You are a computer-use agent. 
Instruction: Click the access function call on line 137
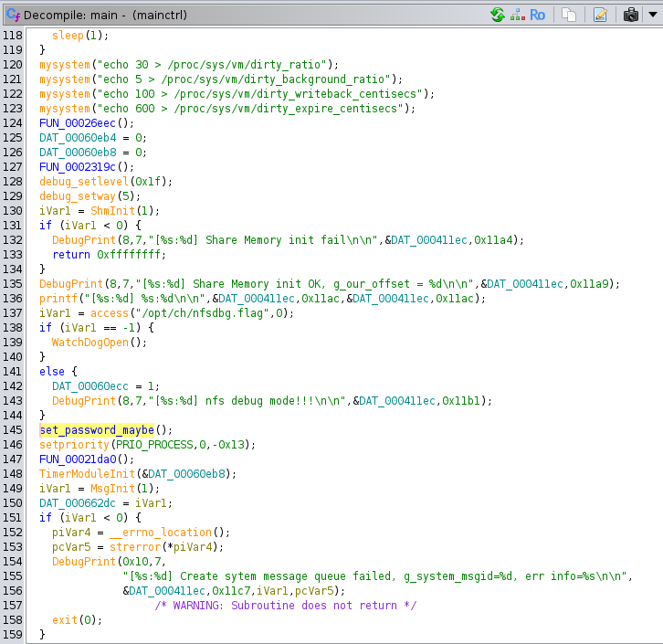pyautogui.click(x=109, y=313)
